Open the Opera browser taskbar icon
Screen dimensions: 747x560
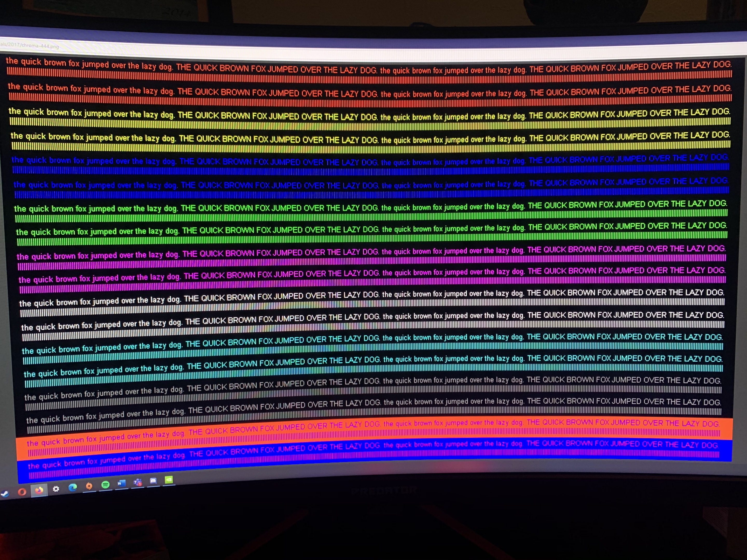(22, 492)
